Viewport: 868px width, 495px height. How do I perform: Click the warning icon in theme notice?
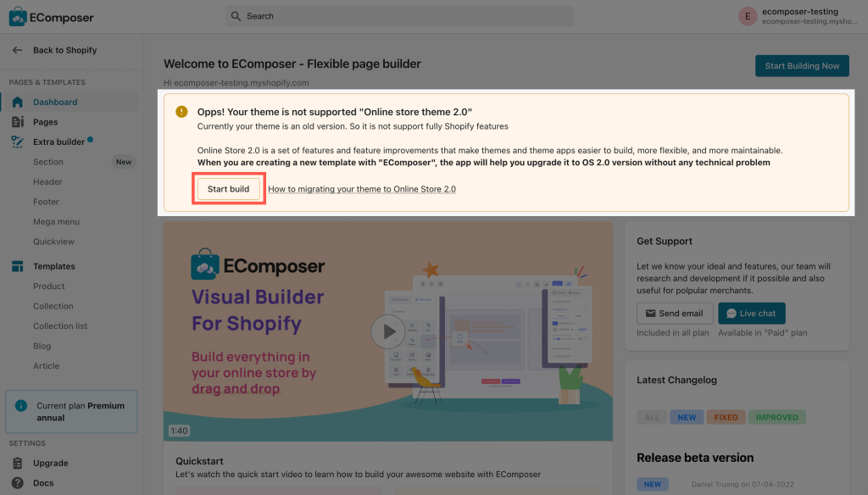tap(181, 112)
